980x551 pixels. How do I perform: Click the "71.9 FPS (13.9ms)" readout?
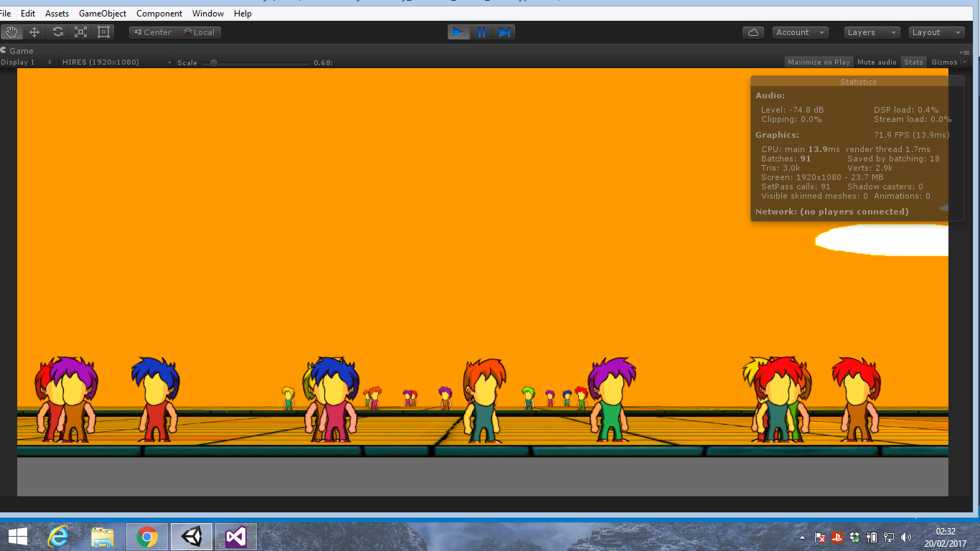pyautogui.click(x=912, y=135)
